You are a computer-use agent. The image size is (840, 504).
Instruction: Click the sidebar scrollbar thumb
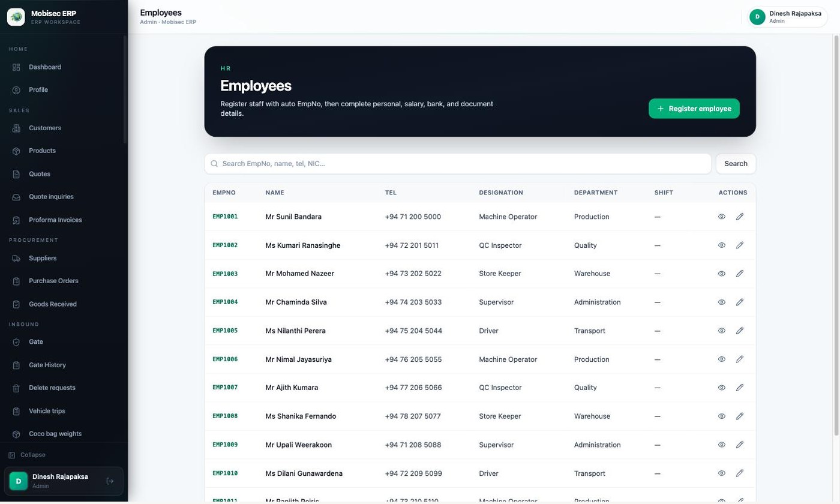pyautogui.click(x=125, y=89)
